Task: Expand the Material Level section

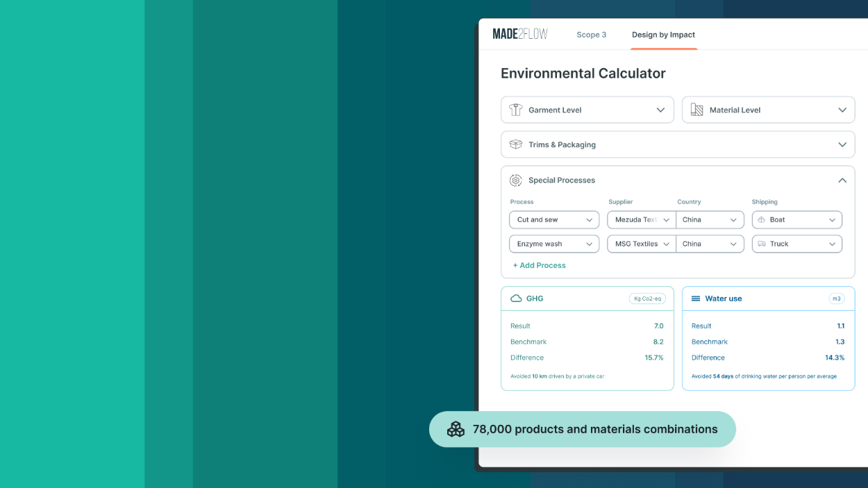Action: click(842, 110)
